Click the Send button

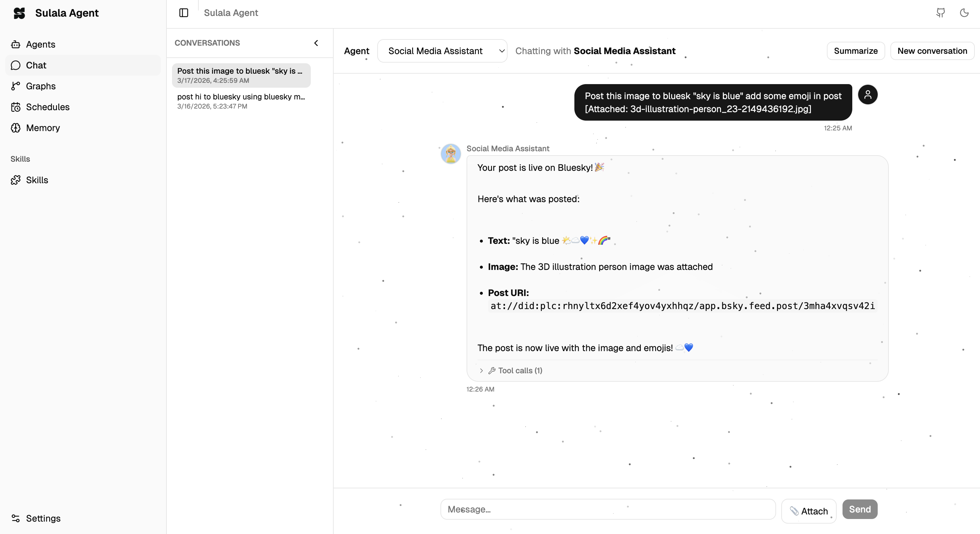click(860, 509)
